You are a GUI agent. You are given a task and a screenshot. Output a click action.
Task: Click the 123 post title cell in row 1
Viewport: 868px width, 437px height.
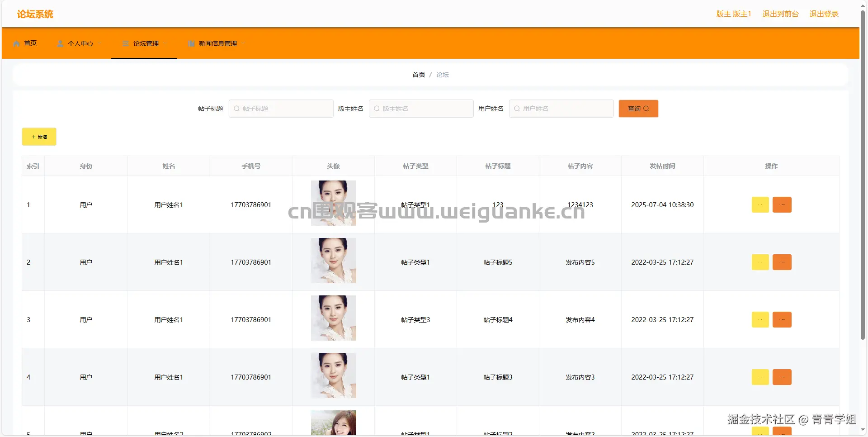pyautogui.click(x=498, y=205)
